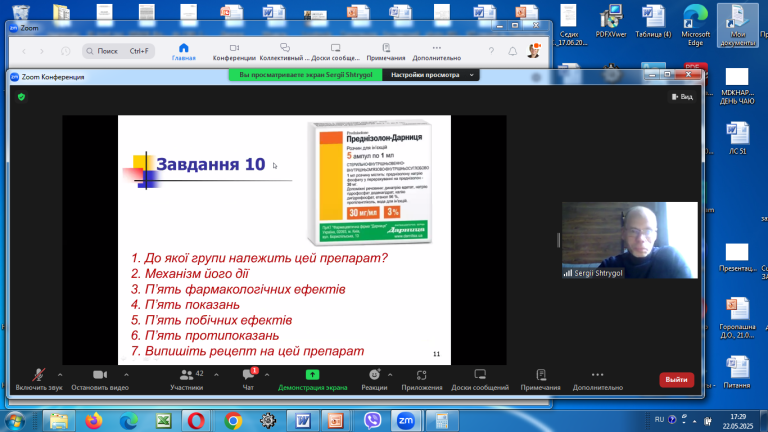Open Примечания in meeting toolbar
This screenshot has width=768, height=432.
[541, 380]
